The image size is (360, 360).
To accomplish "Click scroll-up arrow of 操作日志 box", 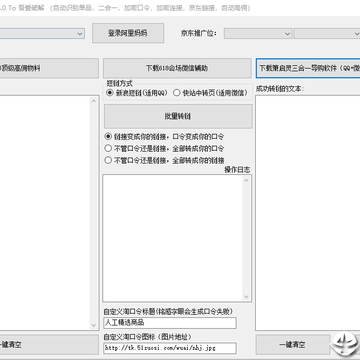I will coord(246,180).
